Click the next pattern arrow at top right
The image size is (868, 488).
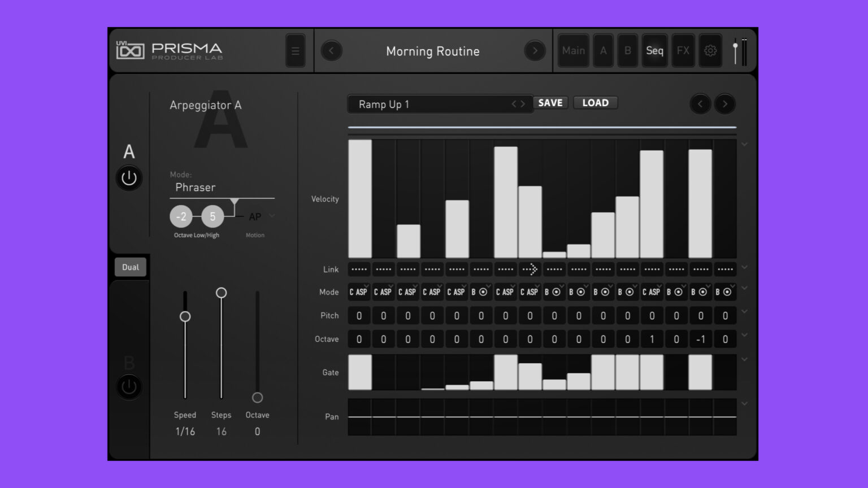point(725,104)
